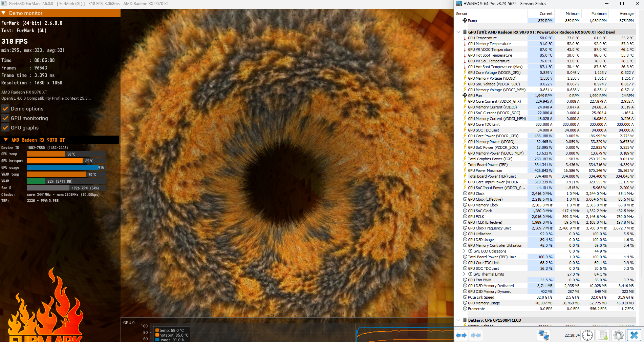Viewport: 644px width, 342px height.
Task: Click the log file with plus icon
Action: tap(603, 335)
